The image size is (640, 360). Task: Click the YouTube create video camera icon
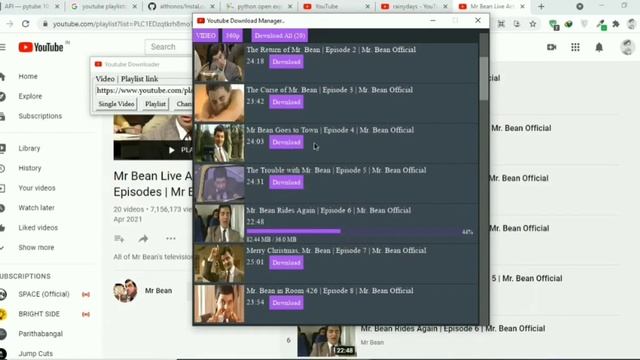(552, 47)
